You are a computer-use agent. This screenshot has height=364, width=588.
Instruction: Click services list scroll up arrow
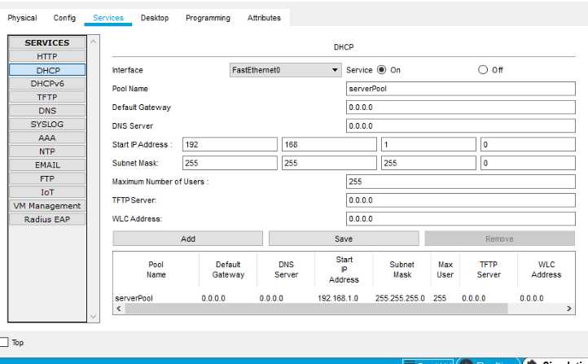[94, 42]
